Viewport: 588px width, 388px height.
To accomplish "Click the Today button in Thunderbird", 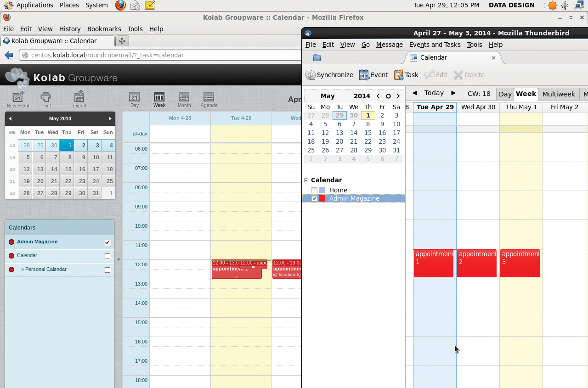I will coord(434,93).
